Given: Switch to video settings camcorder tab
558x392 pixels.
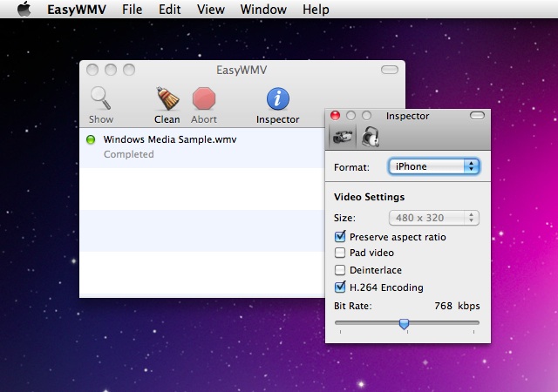Looking at the screenshot, I should coord(342,136).
